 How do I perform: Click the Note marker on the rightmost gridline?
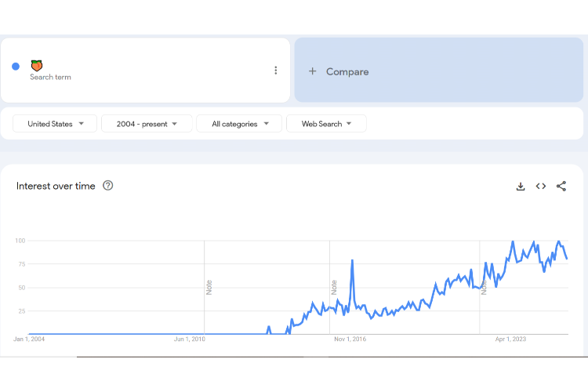(x=485, y=287)
